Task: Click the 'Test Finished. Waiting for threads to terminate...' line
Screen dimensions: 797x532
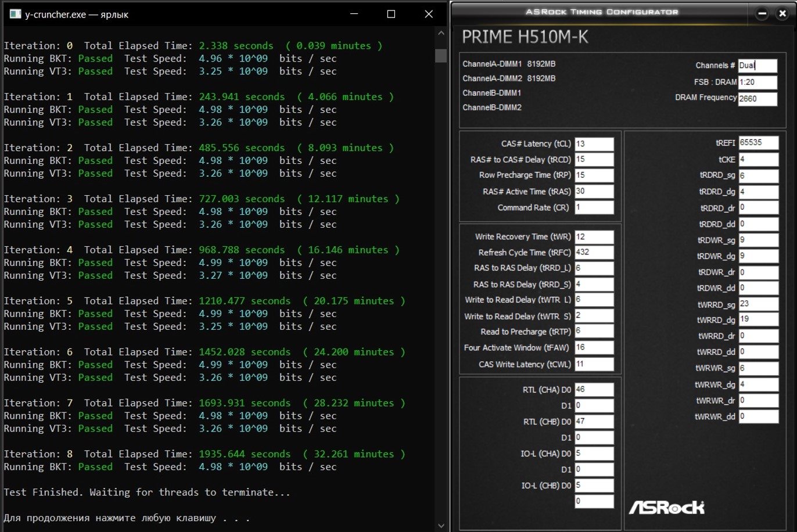Action: 147,493
